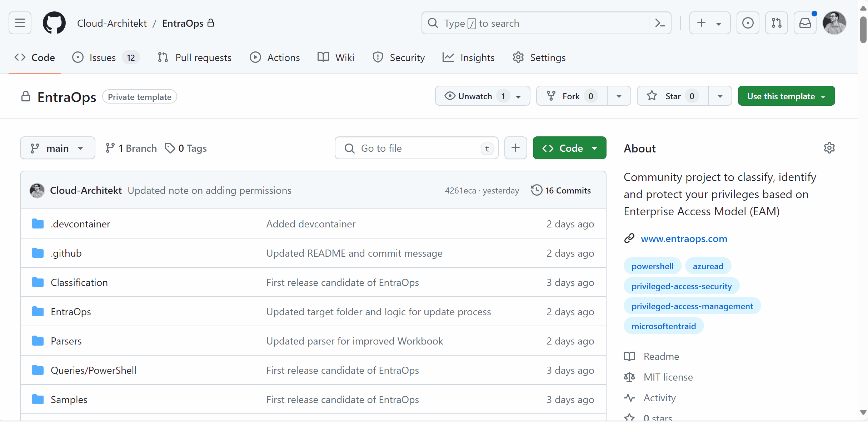Switch to the Security tab
Screen dimensions: 868x422
(398, 57)
